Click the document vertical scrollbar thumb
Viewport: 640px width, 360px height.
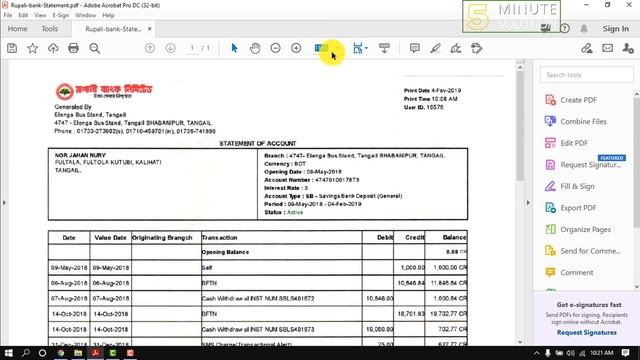point(520,127)
